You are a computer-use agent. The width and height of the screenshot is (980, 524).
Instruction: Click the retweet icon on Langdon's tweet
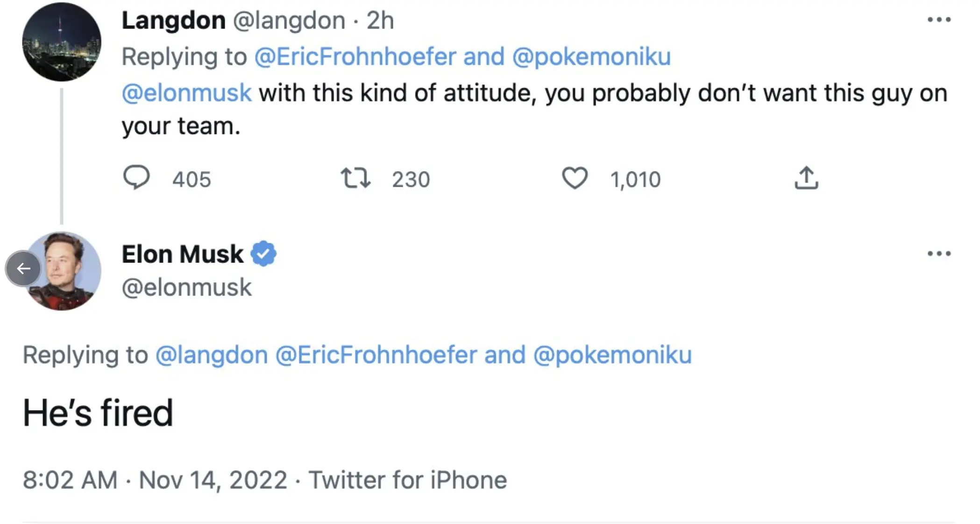point(355,178)
